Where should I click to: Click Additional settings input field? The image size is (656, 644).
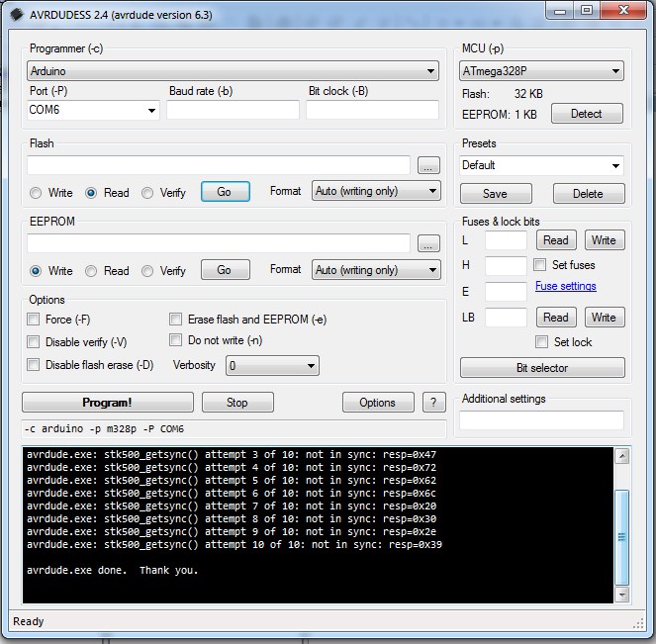[x=542, y=419]
